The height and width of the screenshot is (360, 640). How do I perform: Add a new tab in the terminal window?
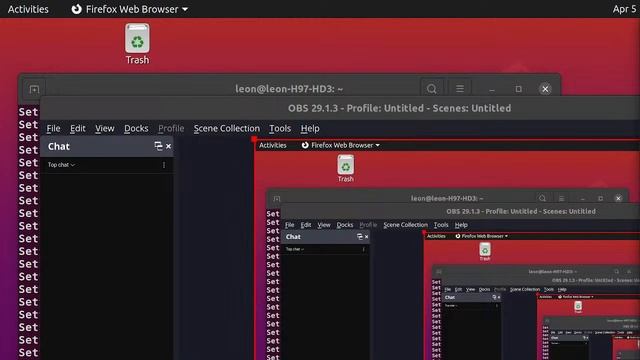click(34, 89)
